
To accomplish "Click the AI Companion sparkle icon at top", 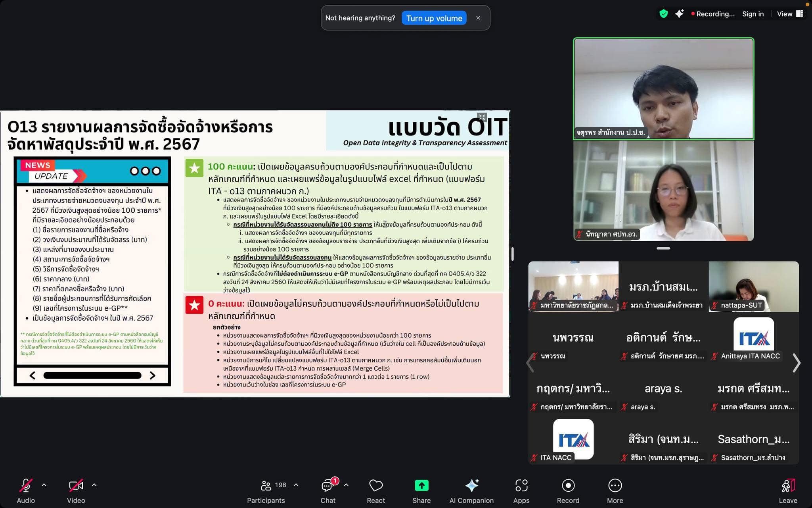I will 679,14.
